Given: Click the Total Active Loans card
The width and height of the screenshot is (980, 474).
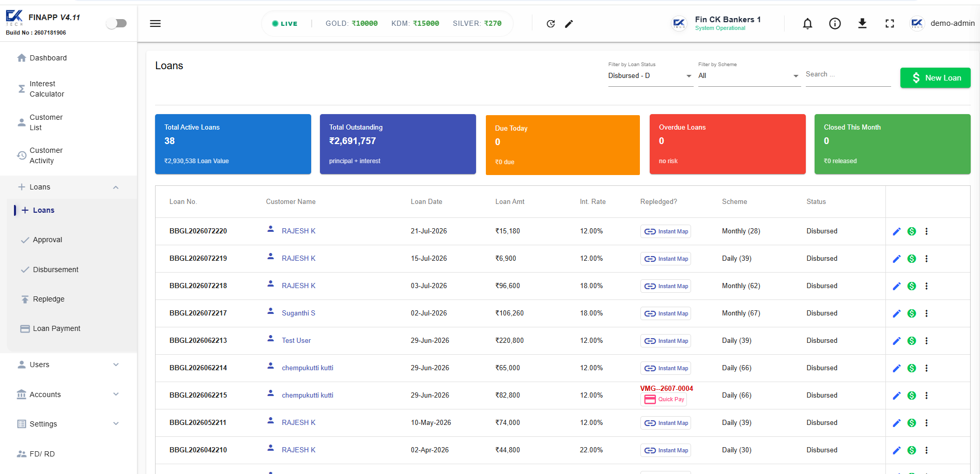Looking at the screenshot, I should (x=233, y=144).
